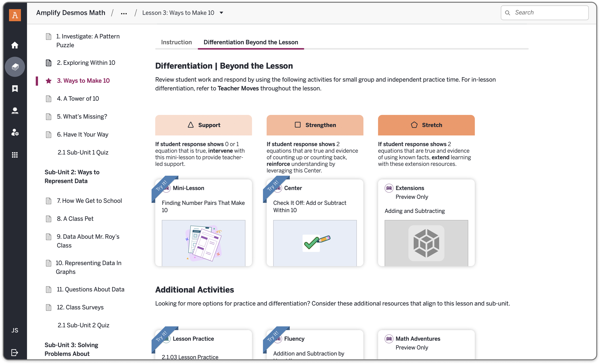The height and width of the screenshot is (364, 600).
Task: Open Adding and Subtracting extension
Action: coord(415,211)
